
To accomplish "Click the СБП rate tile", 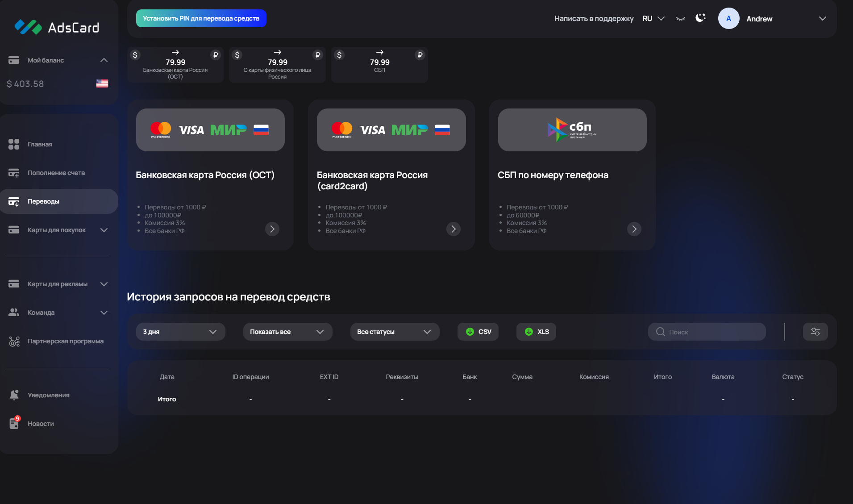I will (x=379, y=65).
